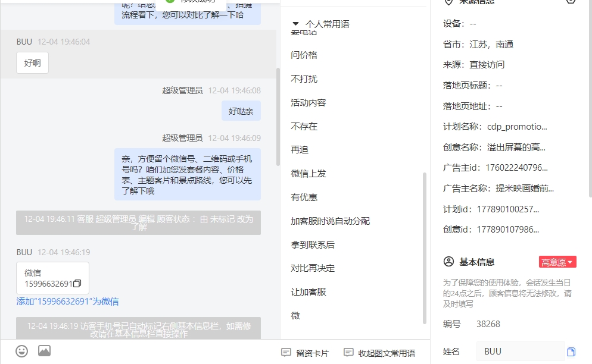Click the 添加“15996632691”为微信 link
The height and width of the screenshot is (364, 592).
(67, 302)
